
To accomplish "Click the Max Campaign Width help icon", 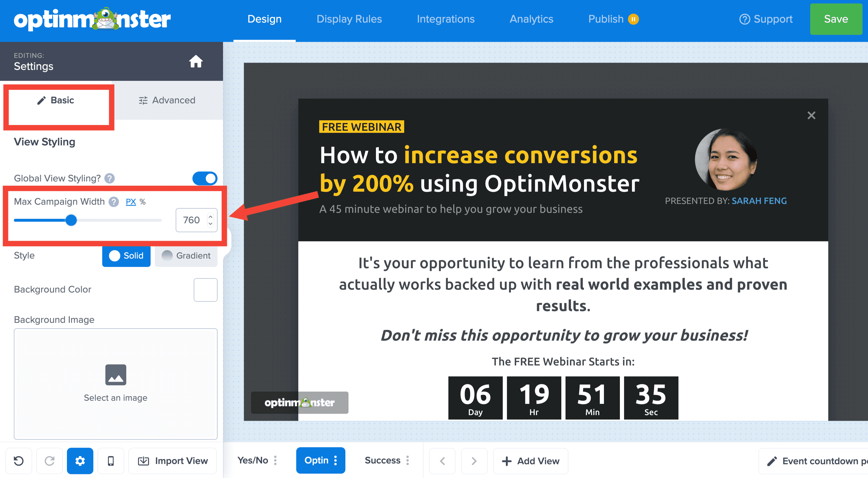I will pos(113,202).
